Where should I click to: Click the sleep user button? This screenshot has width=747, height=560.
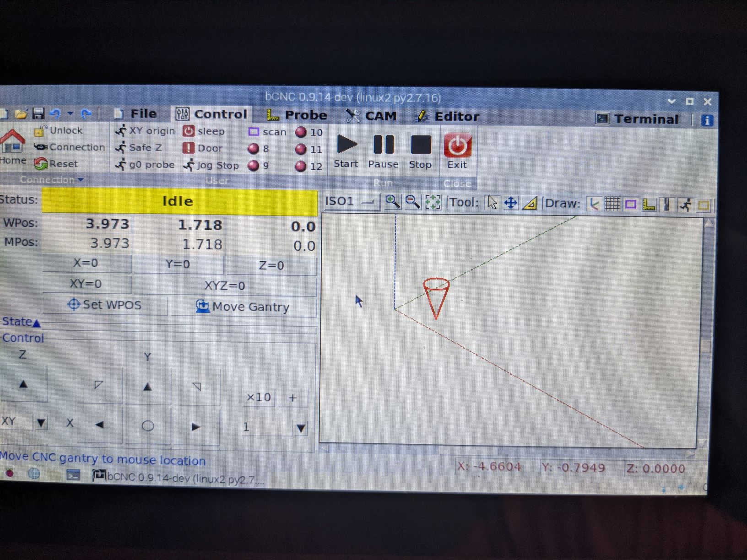(204, 131)
